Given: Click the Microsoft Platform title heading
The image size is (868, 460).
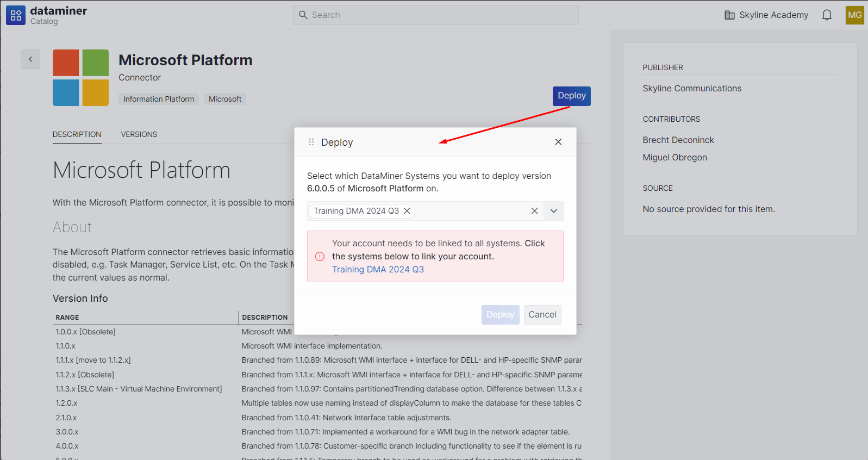Looking at the screenshot, I should click(185, 60).
